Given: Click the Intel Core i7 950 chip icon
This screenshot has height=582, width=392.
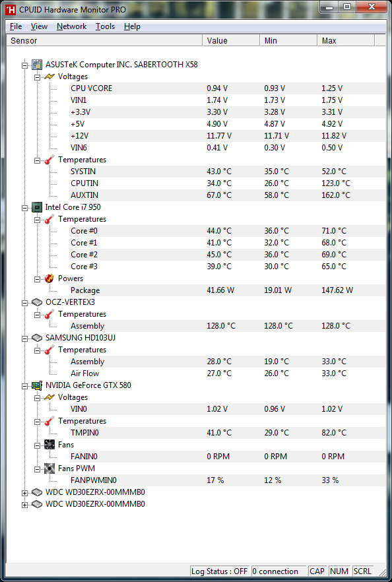Looking at the screenshot, I should tap(37, 207).
